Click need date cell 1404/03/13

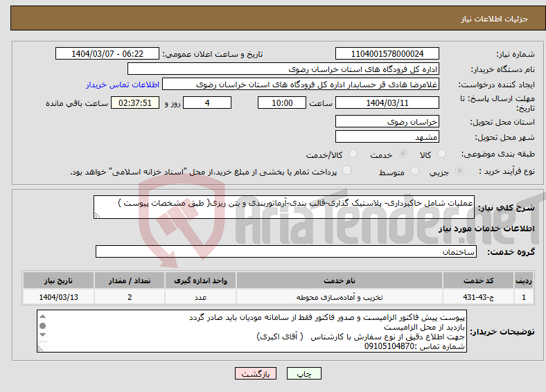click(x=58, y=297)
